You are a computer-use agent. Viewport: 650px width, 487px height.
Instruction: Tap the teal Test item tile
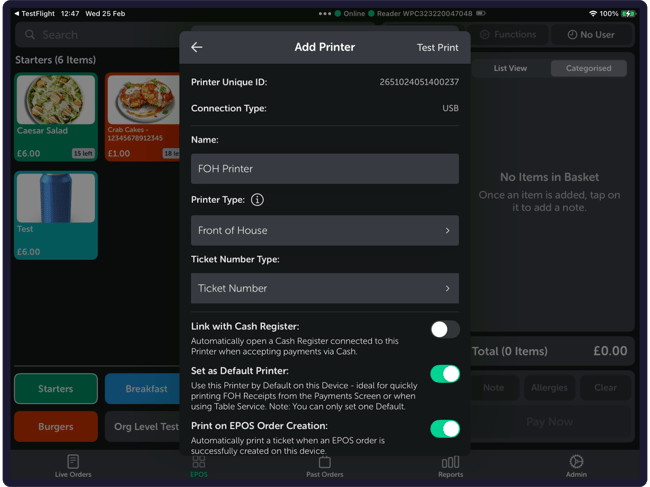click(56, 215)
